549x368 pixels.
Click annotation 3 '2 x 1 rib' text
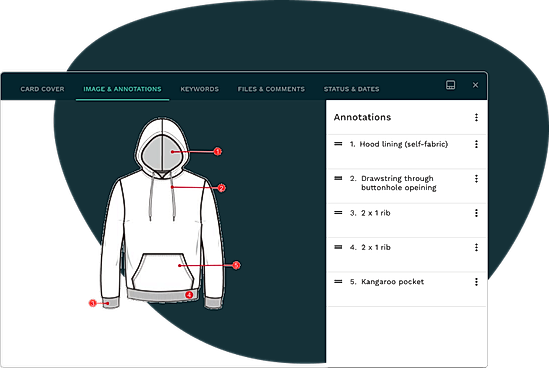click(x=376, y=213)
